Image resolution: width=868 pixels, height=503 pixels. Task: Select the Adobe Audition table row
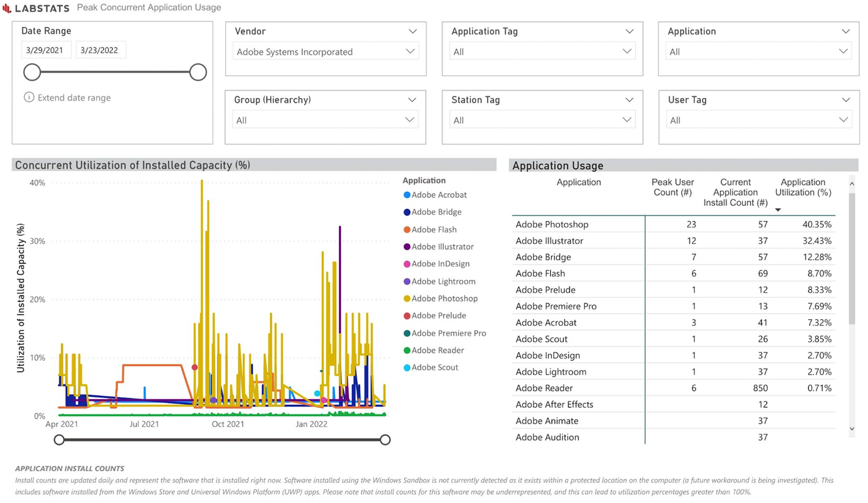point(674,437)
